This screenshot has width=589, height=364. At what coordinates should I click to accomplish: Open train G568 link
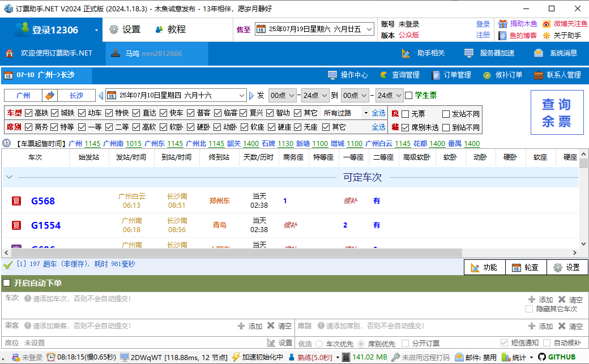[43, 201]
